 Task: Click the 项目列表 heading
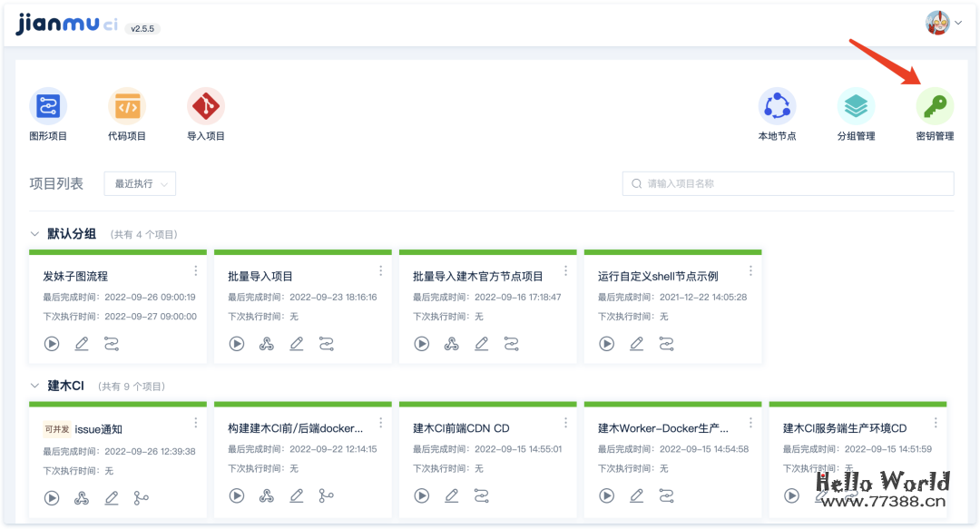56,184
